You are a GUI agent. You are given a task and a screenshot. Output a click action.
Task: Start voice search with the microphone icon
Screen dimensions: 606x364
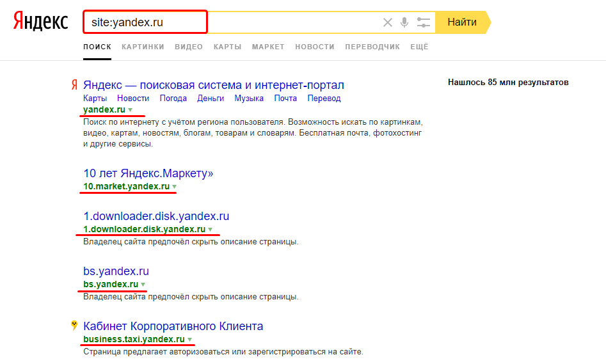[x=404, y=22]
